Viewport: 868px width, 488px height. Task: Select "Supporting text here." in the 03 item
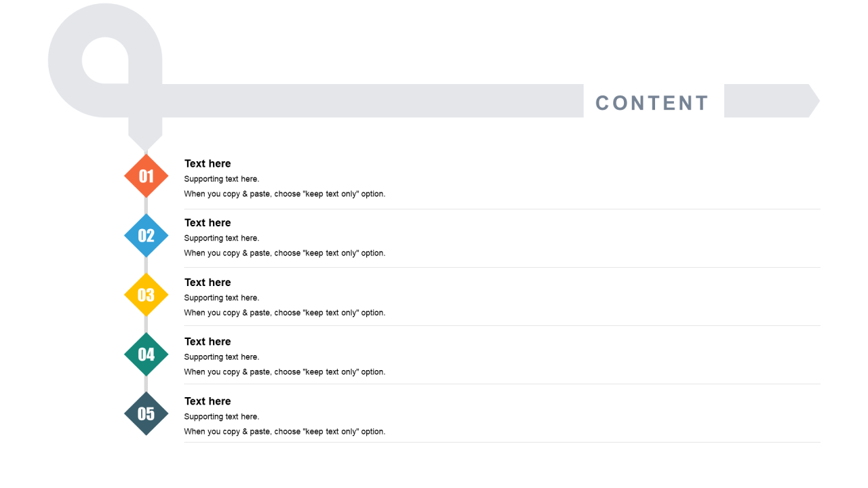point(222,298)
